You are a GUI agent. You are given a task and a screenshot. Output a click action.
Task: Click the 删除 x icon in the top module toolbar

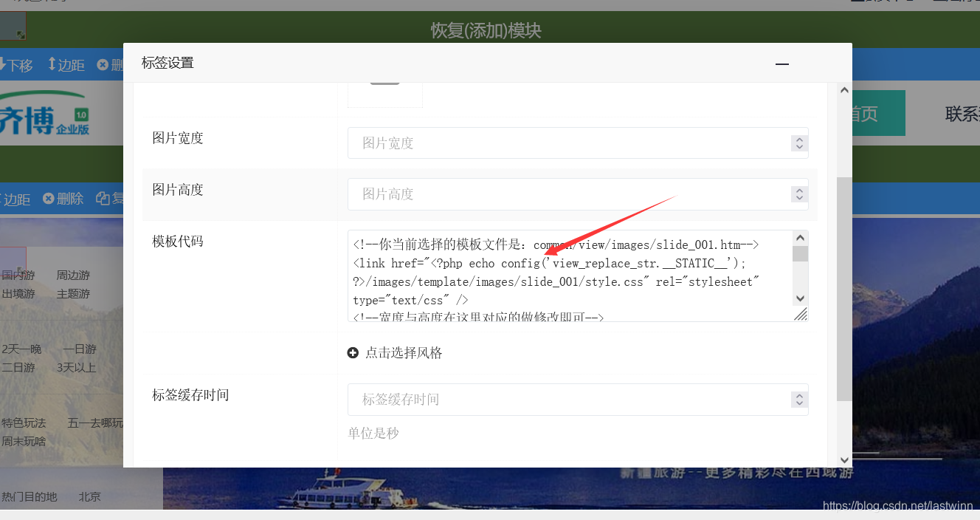(x=103, y=65)
